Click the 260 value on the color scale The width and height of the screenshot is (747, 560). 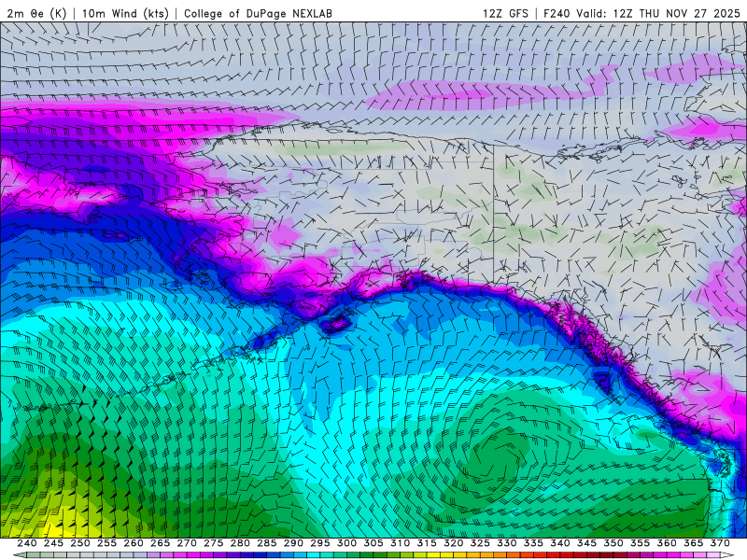134,543
